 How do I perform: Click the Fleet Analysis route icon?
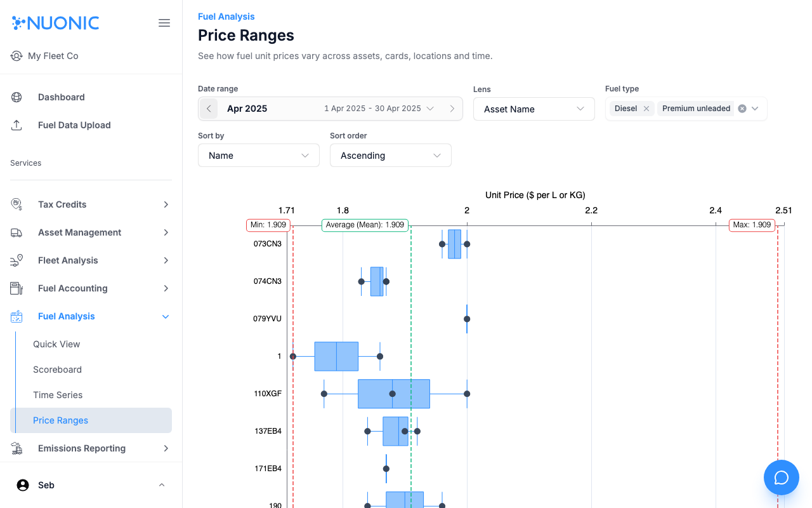(x=16, y=260)
